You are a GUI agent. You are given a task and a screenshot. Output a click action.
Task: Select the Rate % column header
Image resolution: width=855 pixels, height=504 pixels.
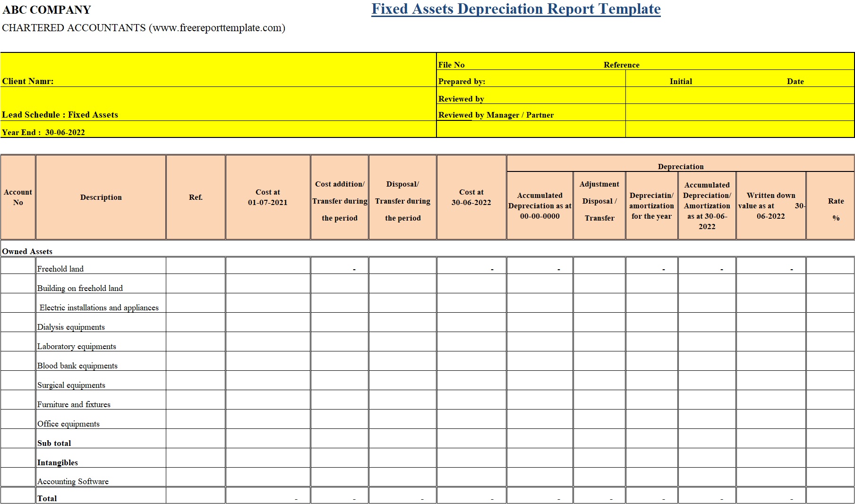[x=831, y=206]
